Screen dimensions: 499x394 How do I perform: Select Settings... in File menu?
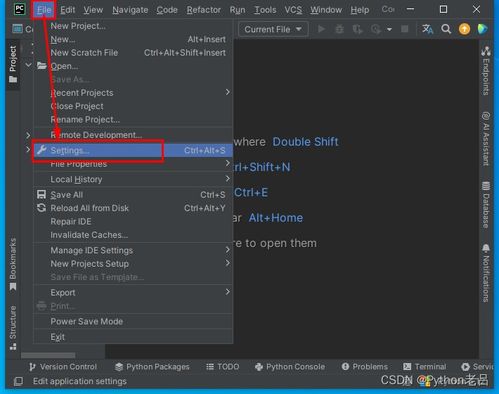tap(133, 150)
